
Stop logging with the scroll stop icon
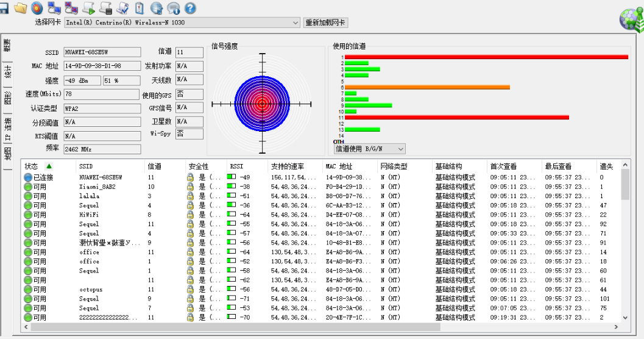(x=105, y=8)
